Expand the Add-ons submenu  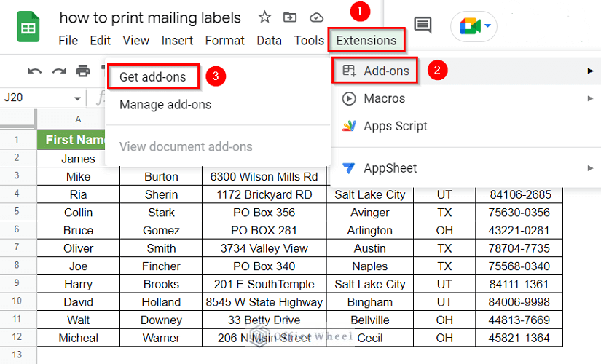pos(386,71)
